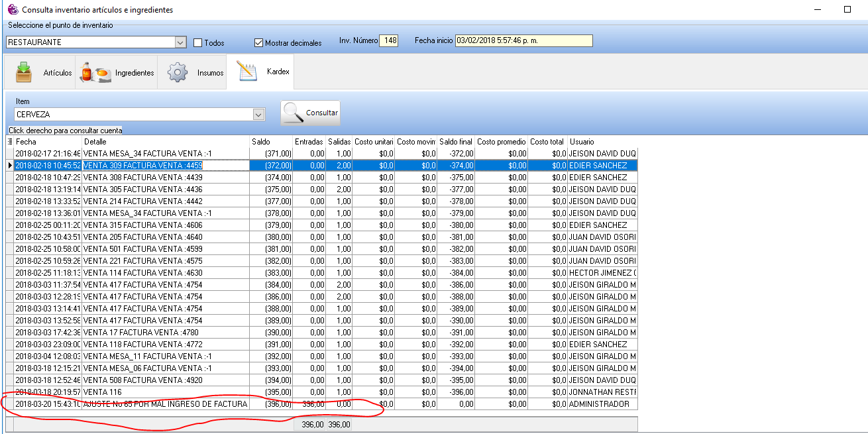Maximize the inventory window
This screenshot has height=434, width=868.
(x=847, y=10)
